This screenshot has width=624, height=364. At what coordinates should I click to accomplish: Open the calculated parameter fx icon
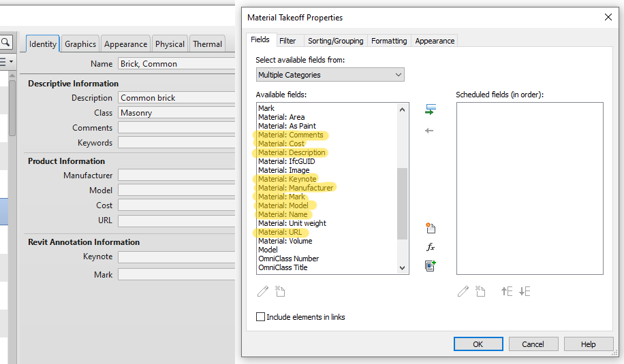pyautogui.click(x=431, y=247)
